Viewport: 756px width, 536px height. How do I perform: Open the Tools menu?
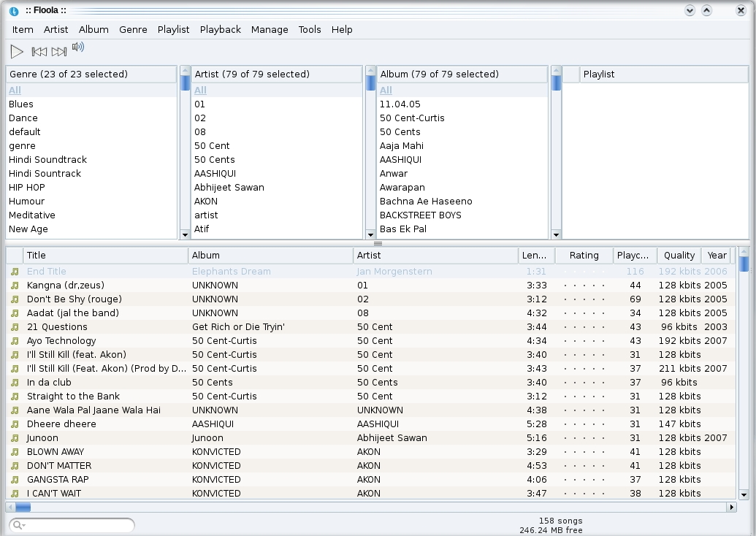pos(310,30)
